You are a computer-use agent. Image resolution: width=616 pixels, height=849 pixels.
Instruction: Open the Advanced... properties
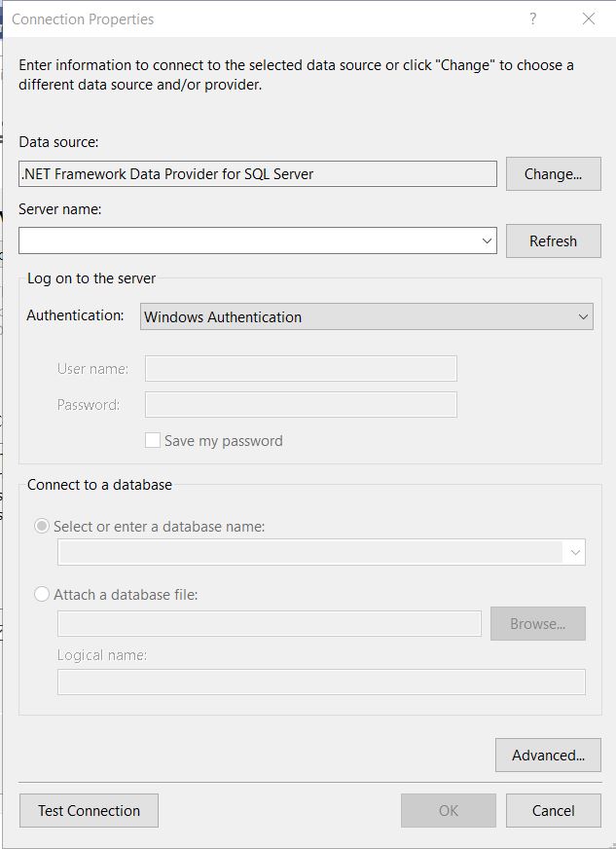point(548,755)
